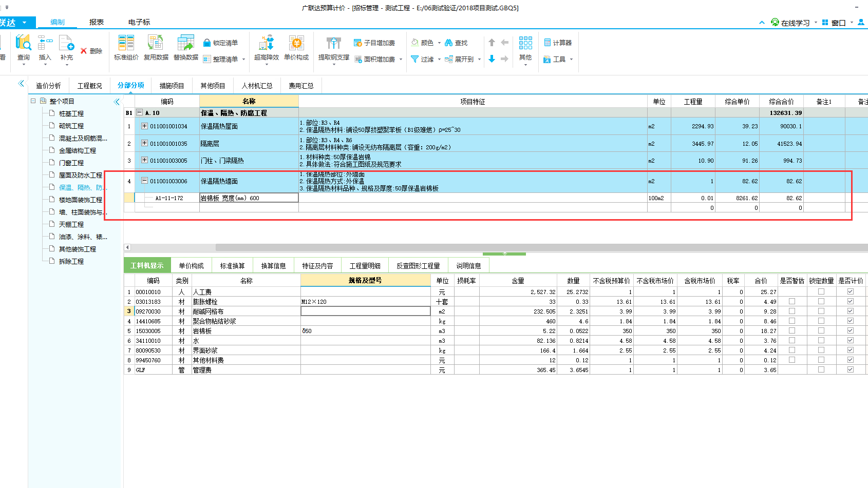
Task: Collapse the A.10 section row
Action: tap(140, 112)
